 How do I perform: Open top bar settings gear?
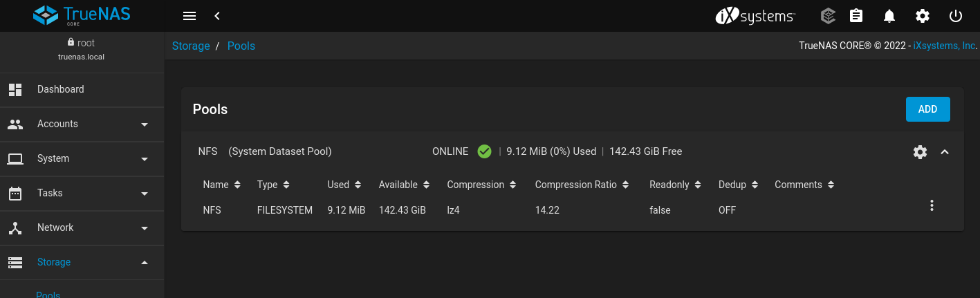[x=923, y=16]
